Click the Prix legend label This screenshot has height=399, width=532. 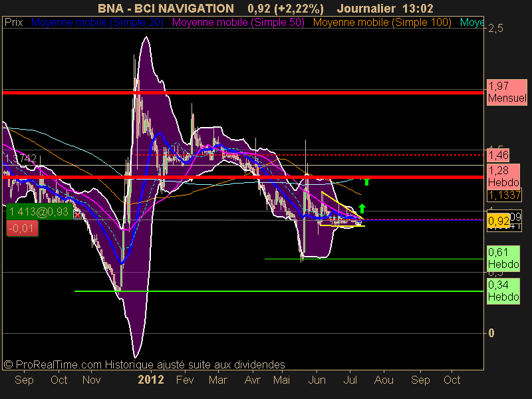point(13,23)
